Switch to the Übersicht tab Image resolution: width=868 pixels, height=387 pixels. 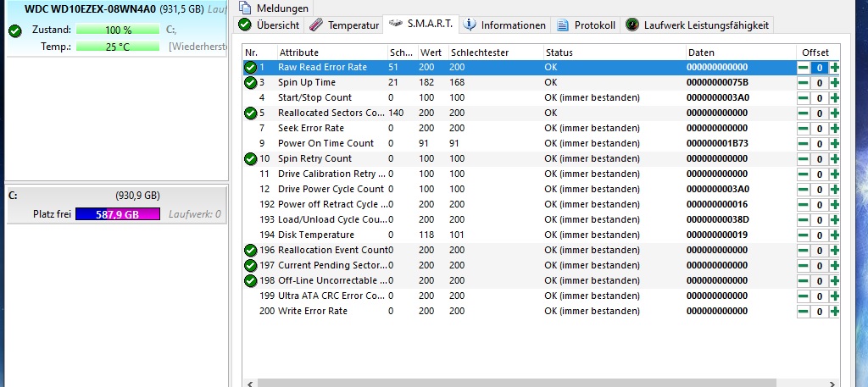click(270, 25)
